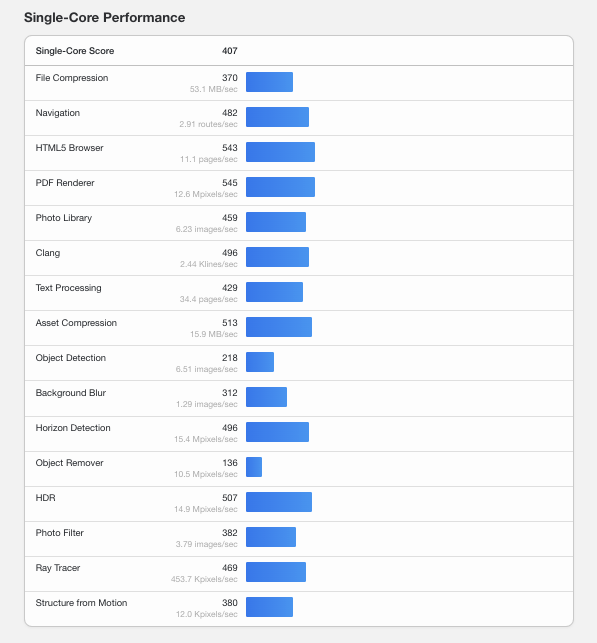Click the Navigation benchmark label
The image size is (597, 643).
pos(57,113)
